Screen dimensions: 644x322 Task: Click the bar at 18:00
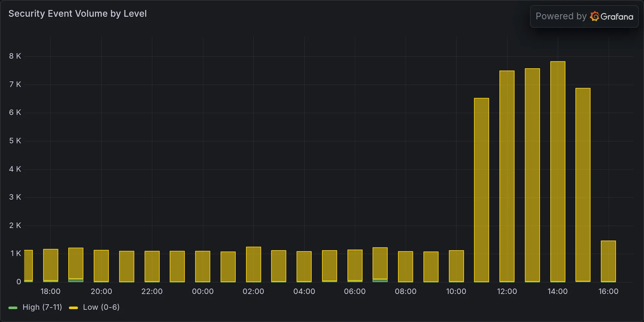[x=51, y=266]
